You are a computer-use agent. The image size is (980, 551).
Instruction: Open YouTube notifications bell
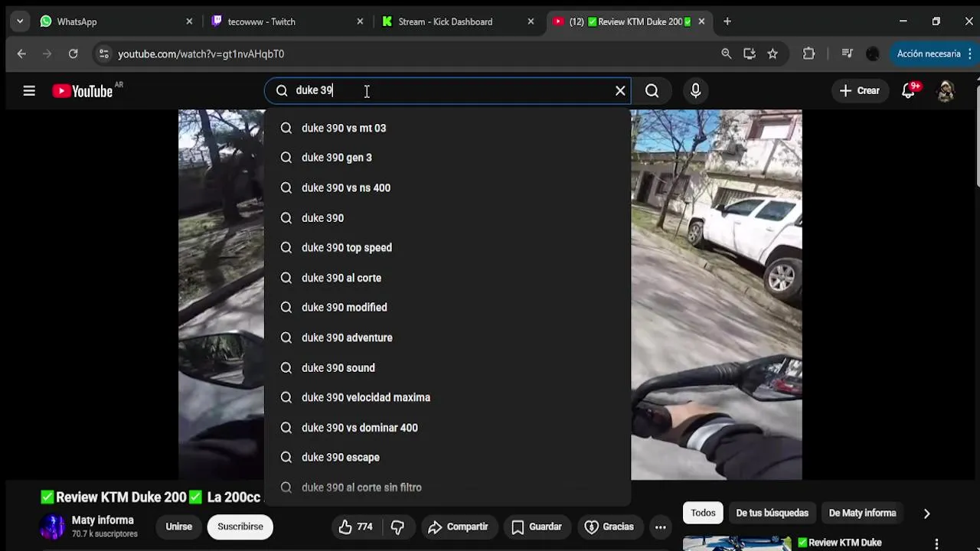(909, 90)
